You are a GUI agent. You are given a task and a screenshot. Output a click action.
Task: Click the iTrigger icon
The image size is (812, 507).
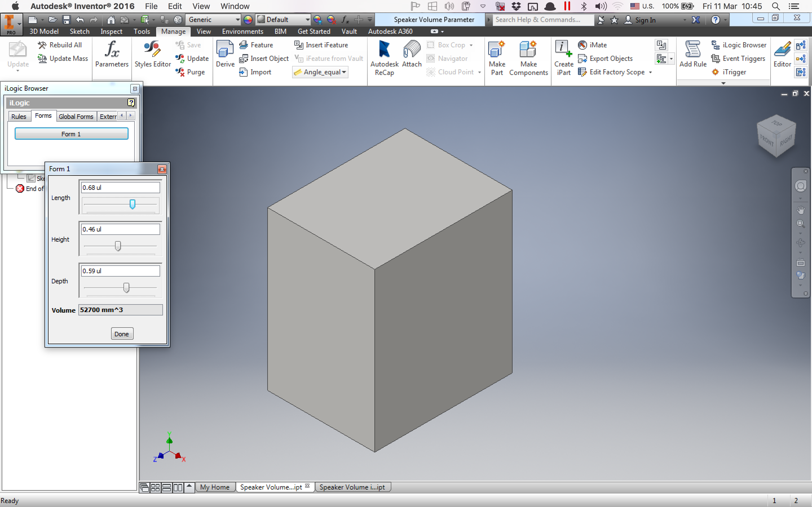pyautogui.click(x=732, y=72)
